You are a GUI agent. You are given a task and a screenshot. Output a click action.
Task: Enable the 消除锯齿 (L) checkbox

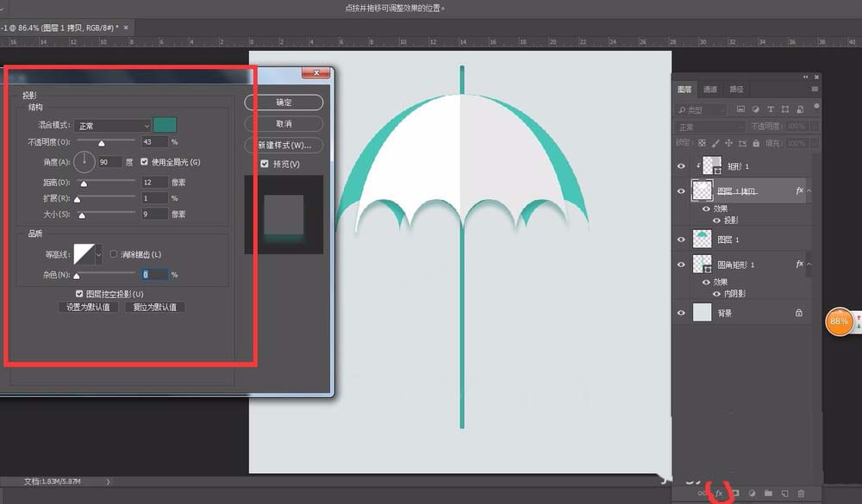coord(115,254)
